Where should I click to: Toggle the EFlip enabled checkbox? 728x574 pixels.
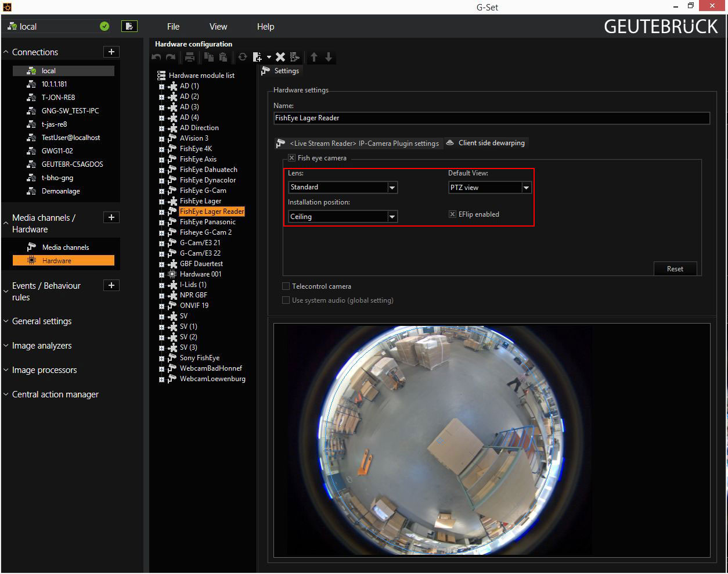(452, 214)
